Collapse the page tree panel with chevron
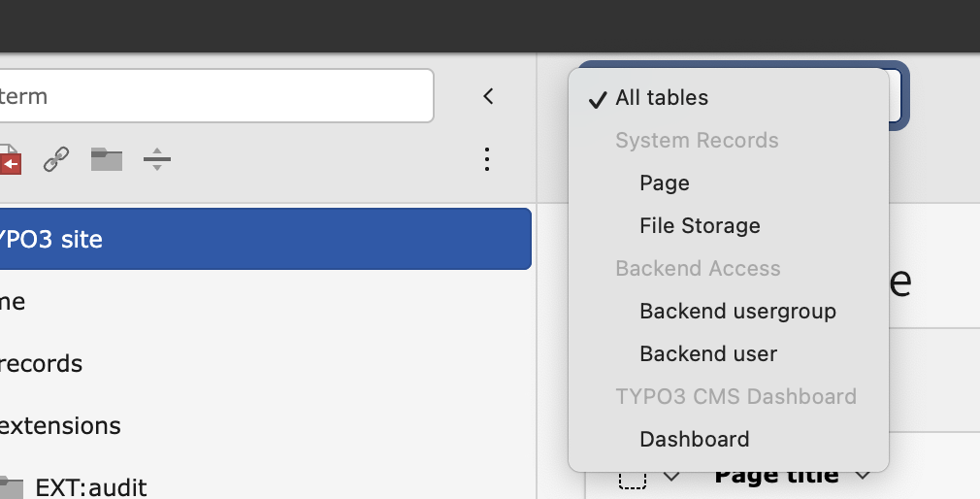This screenshot has width=980, height=499. tap(488, 96)
